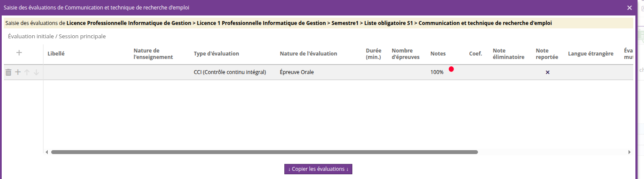Viewport: 644px width, 179px height.
Task: Click the horizontal scrollbar thumb
Action: coord(264,152)
